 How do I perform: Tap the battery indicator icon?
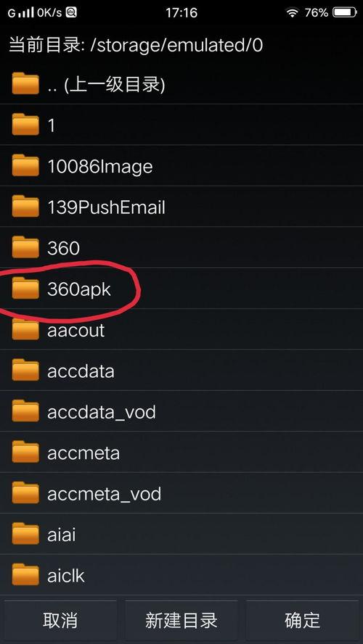click(345, 13)
